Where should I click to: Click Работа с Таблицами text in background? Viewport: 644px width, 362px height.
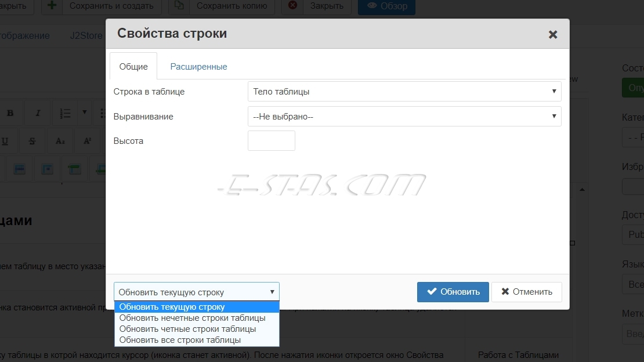[x=518, y=355]
